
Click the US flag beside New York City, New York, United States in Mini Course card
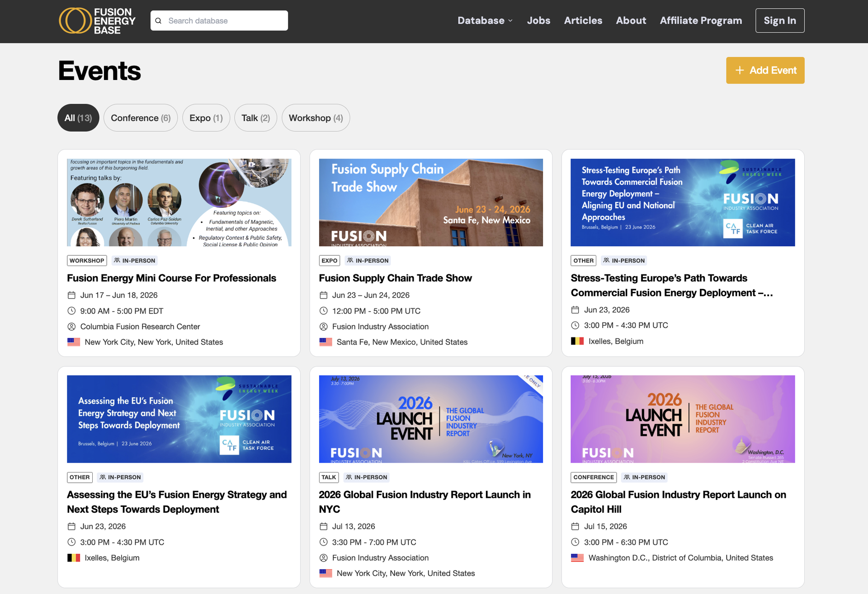click(x=74, y=342)
